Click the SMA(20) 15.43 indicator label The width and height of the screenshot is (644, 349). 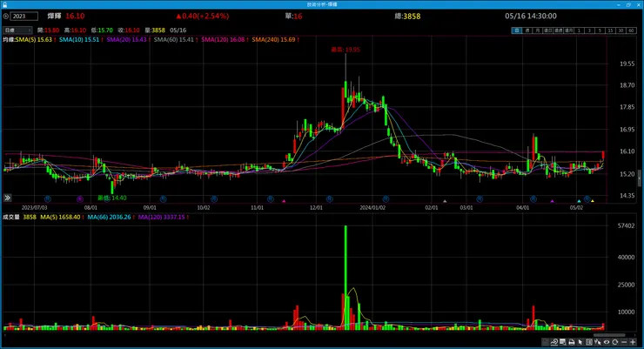(128, 39)
